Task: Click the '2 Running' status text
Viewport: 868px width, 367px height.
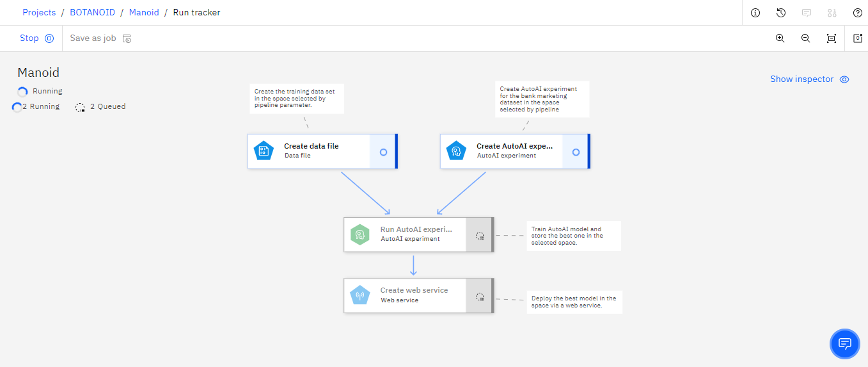Action: (x=41, y=107)
